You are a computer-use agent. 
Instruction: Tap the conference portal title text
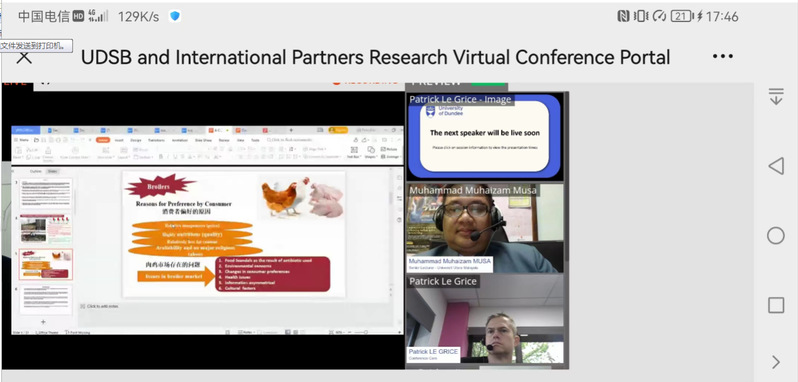tap(376, 57)
